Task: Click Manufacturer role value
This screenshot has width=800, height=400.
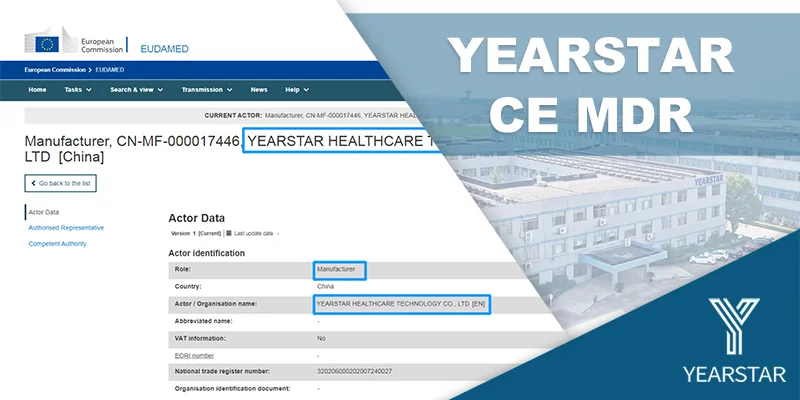Action: [336, 269]
